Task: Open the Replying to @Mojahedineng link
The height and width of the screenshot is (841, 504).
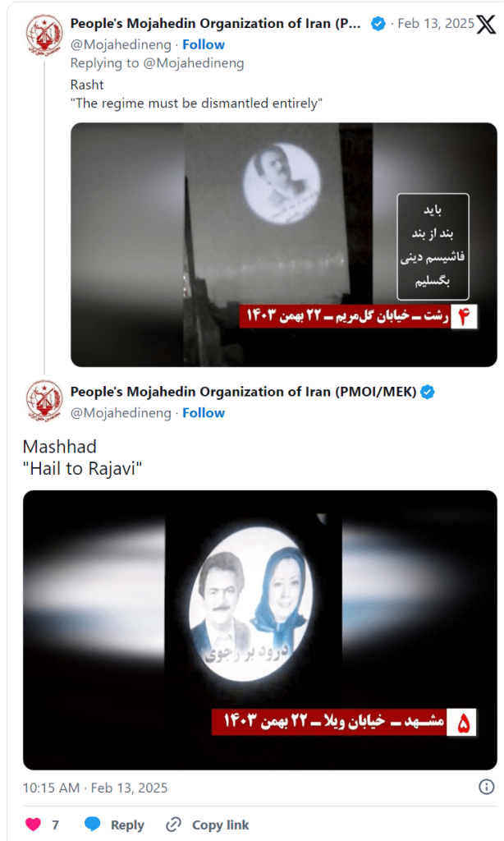Action: coord(157,63)
